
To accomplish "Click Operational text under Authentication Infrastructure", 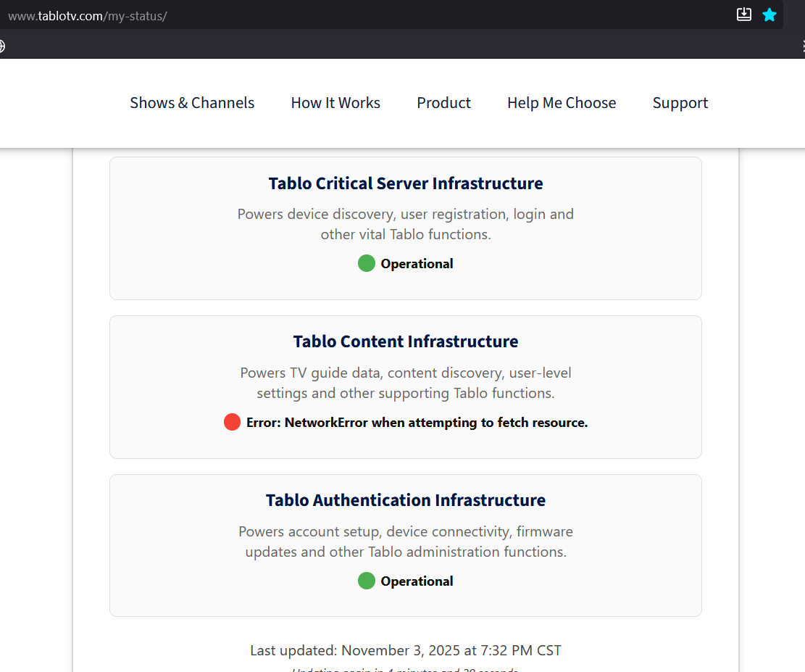I will tap(417, 581).
